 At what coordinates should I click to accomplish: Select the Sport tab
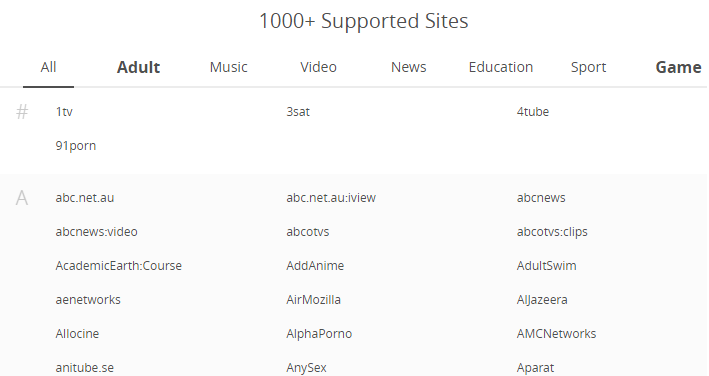pos(588,67)
